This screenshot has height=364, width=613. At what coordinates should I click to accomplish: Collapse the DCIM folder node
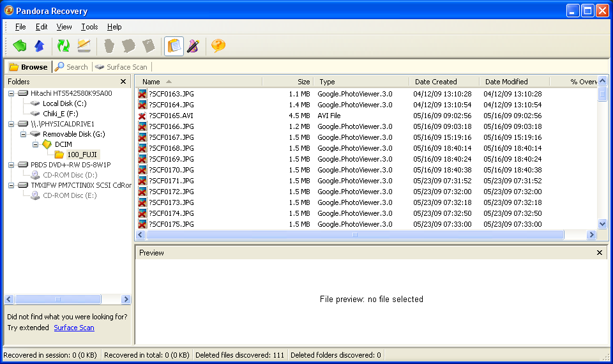coord(36,144)
